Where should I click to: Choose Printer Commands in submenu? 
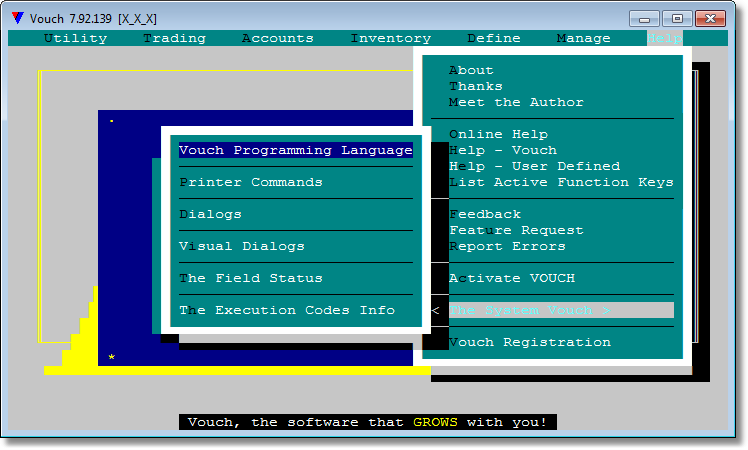(x=251, y=182)
